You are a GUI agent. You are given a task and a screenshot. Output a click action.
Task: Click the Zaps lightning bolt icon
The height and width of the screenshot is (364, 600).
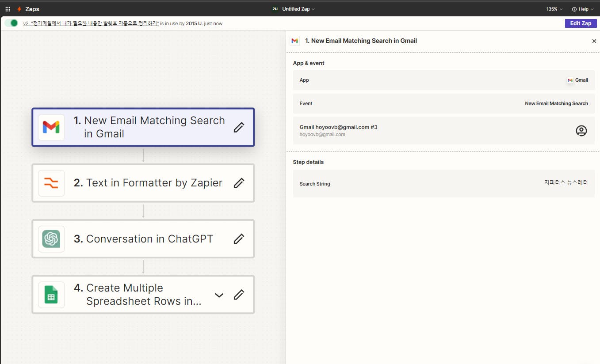(19, 9)
